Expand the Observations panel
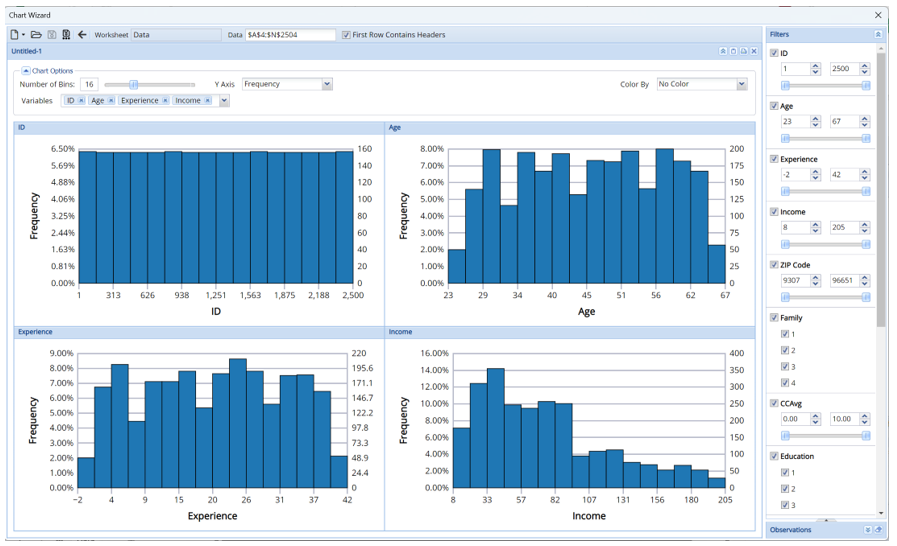Viewport: 897px width, 546px height. point(867,530)
